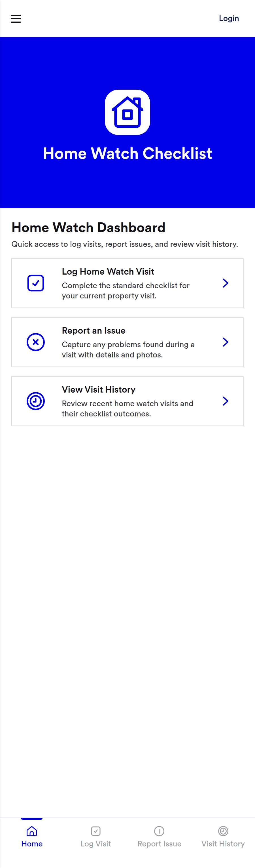Open the "View Visit History" card title
This screenshot has width=255, height=868.
99,389
